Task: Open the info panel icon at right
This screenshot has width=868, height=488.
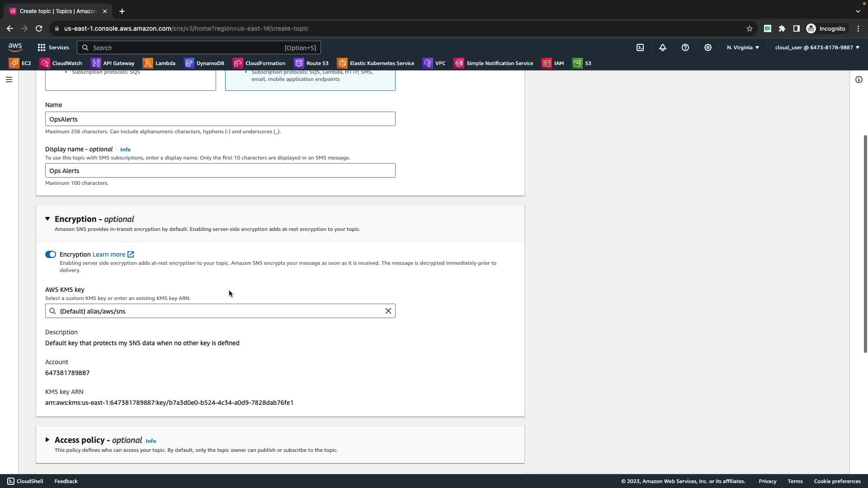Action: (859, 80)
